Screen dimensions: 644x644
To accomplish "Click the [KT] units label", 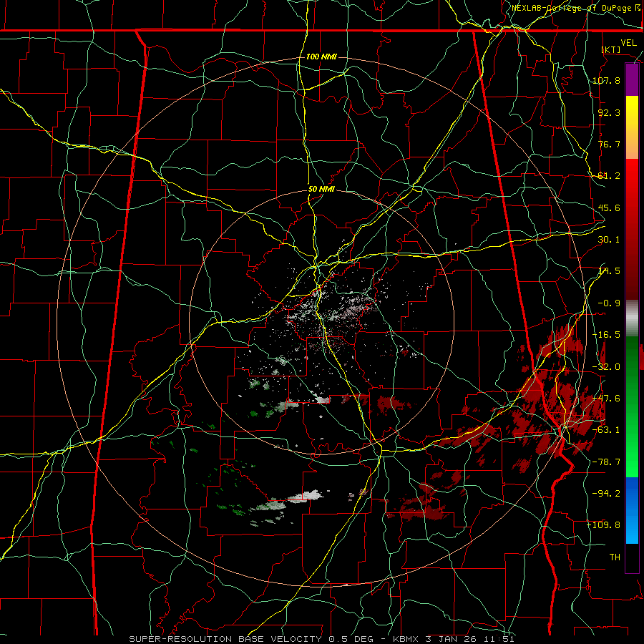I will (611, 49).
